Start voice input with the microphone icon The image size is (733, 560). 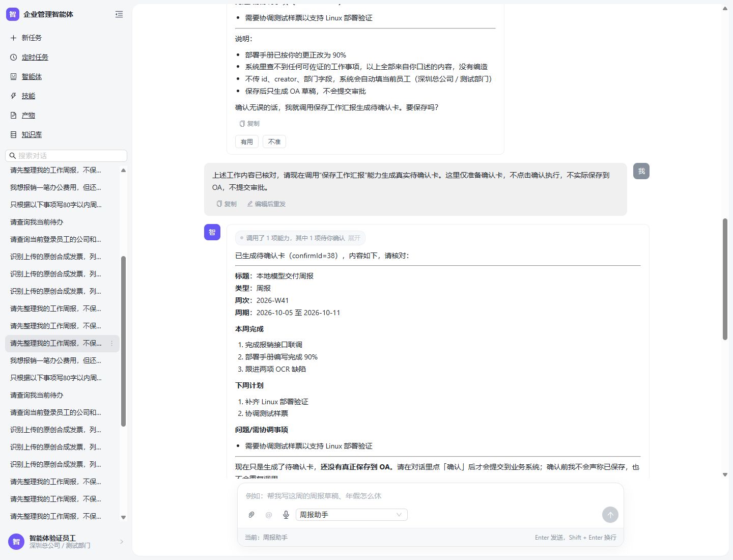286,515
